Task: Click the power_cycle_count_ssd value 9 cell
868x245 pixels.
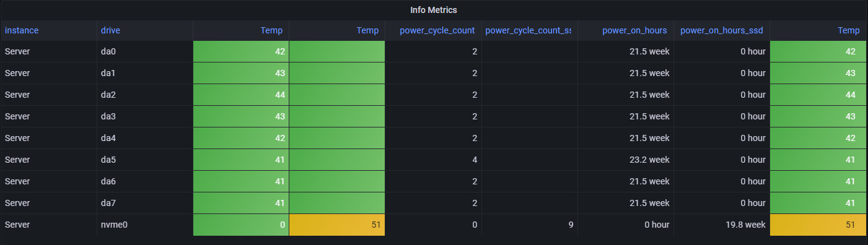Action: click(530, 225)
